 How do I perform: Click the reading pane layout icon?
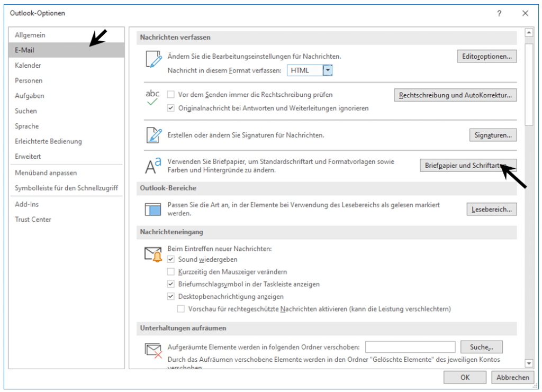pos(153,209)
